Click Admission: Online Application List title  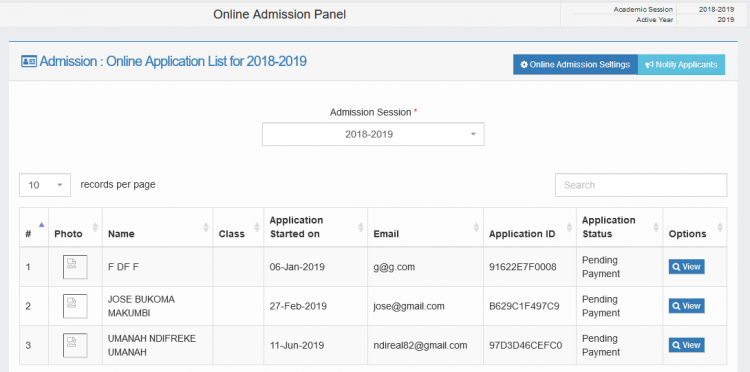[173, 62]
